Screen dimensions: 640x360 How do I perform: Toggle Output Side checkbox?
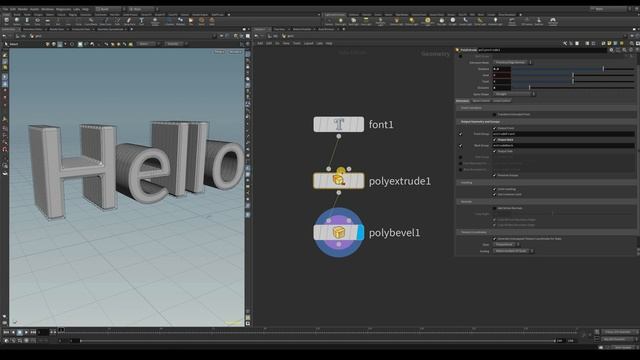(x=494, y=151)
